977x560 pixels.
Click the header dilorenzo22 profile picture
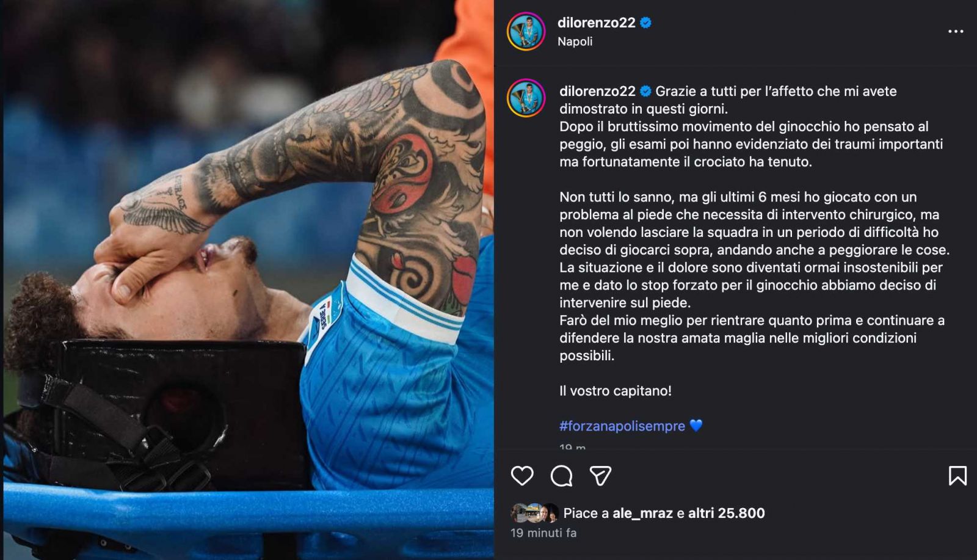(526, 31)
